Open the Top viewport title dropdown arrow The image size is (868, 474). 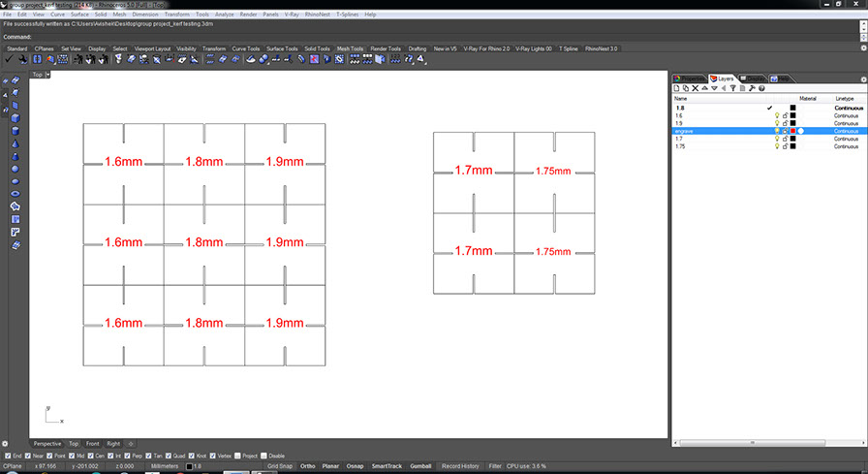point(48,75)
